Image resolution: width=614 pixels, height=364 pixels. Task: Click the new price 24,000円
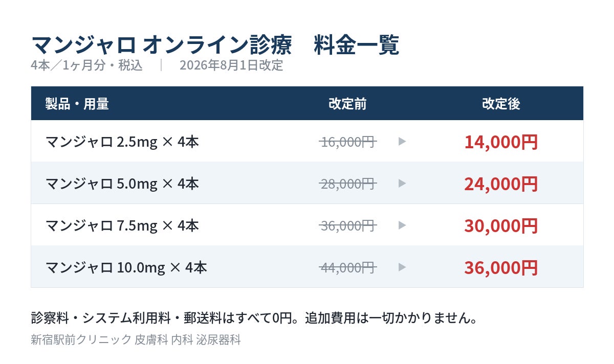(501, 184)
